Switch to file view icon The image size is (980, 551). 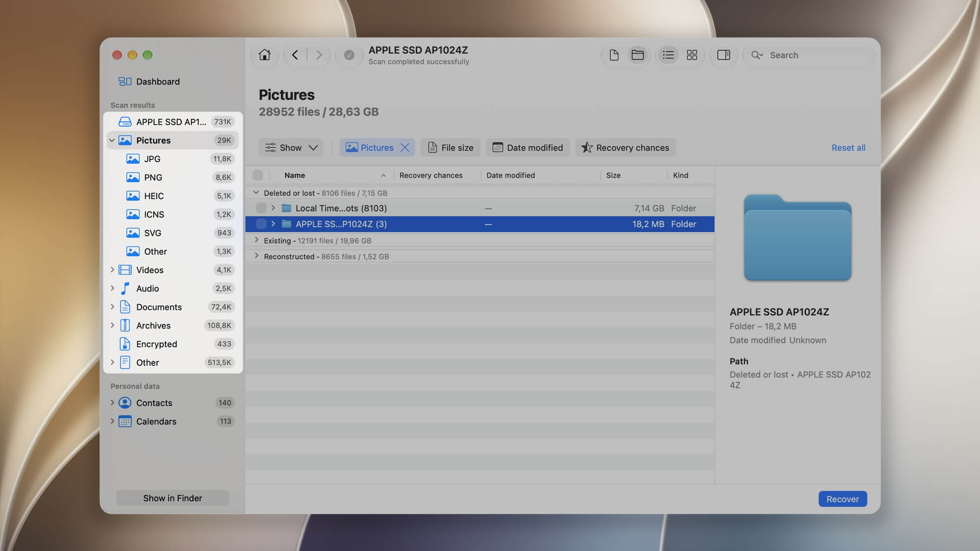tap(614, 55)
